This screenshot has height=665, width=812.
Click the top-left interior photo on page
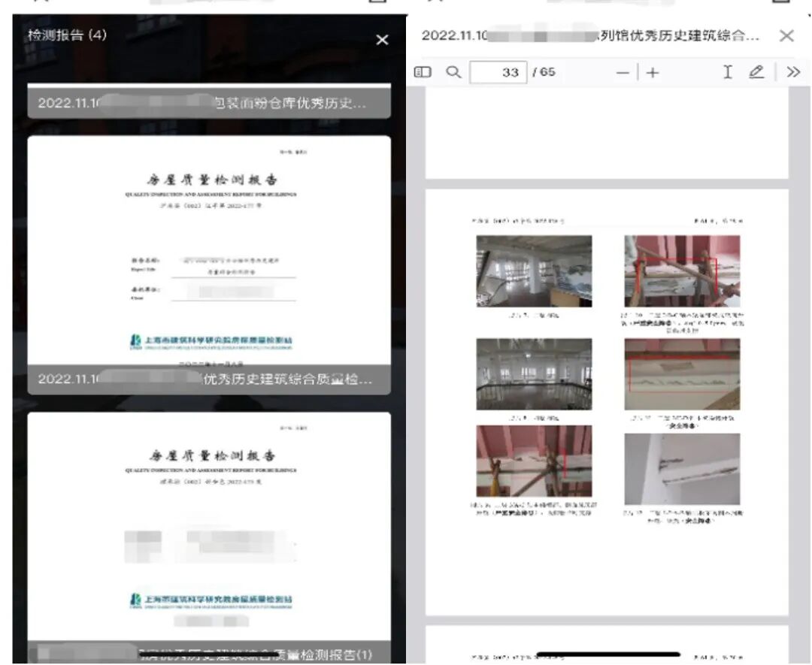click(534, 271)
